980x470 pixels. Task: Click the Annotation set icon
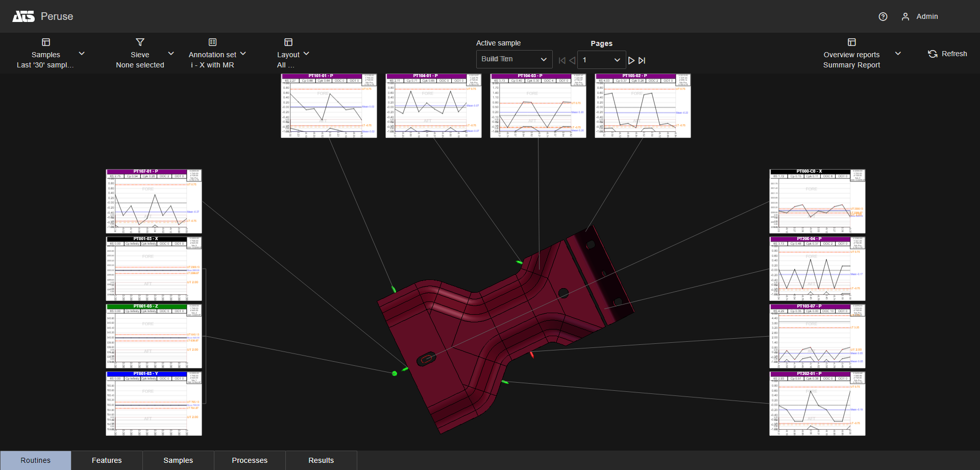point(212,42)
